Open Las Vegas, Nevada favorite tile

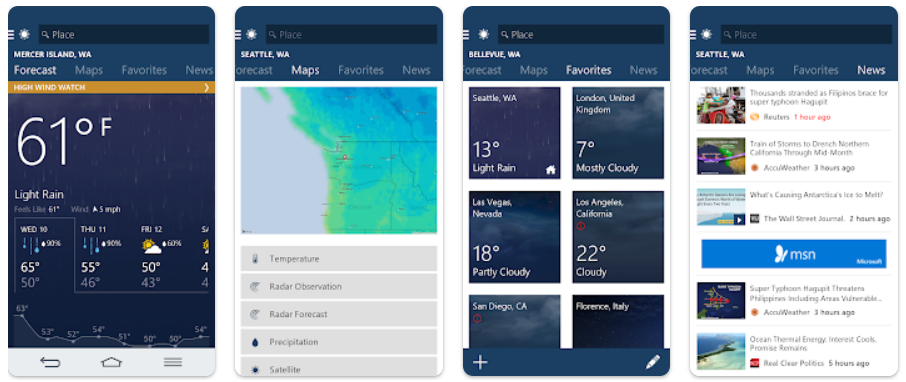(514, 237)
